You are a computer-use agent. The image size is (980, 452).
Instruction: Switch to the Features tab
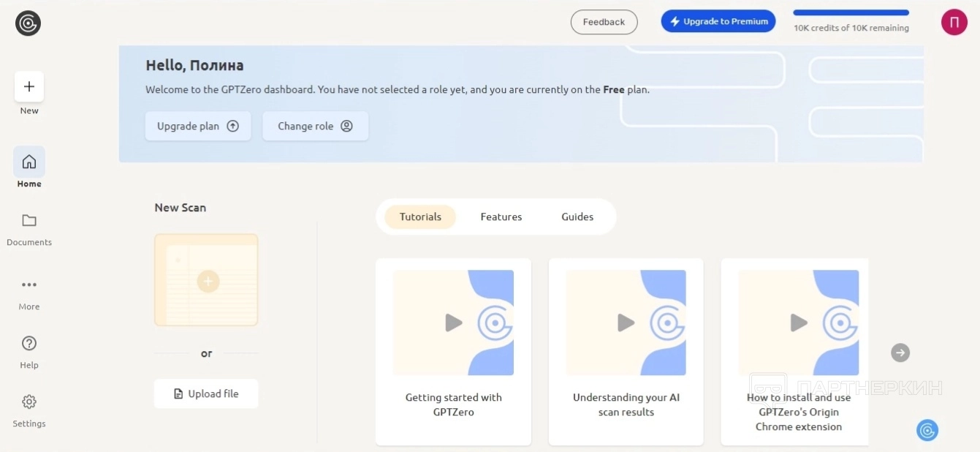(x=501, y=216)
